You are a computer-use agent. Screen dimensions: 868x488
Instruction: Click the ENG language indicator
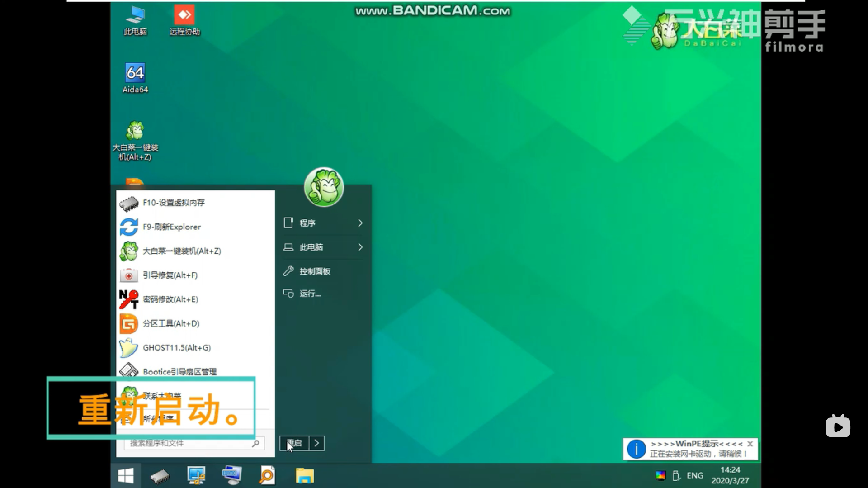coord(695,475)
